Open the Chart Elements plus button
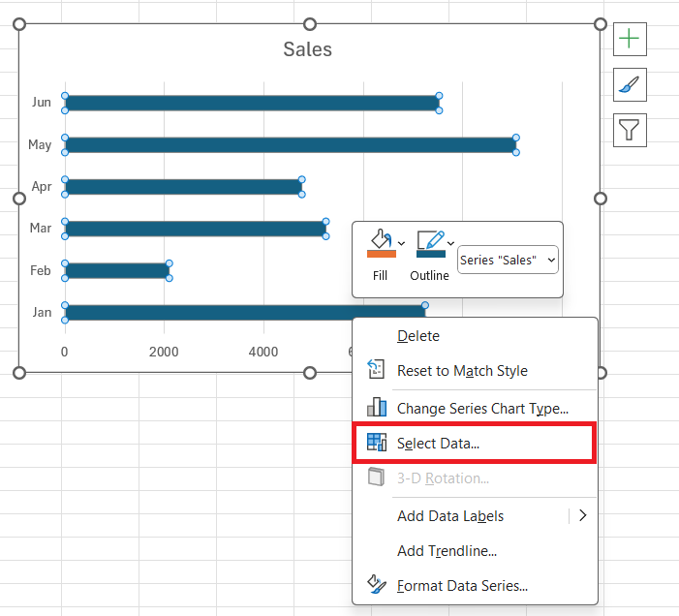 click(x=630, y=40)
